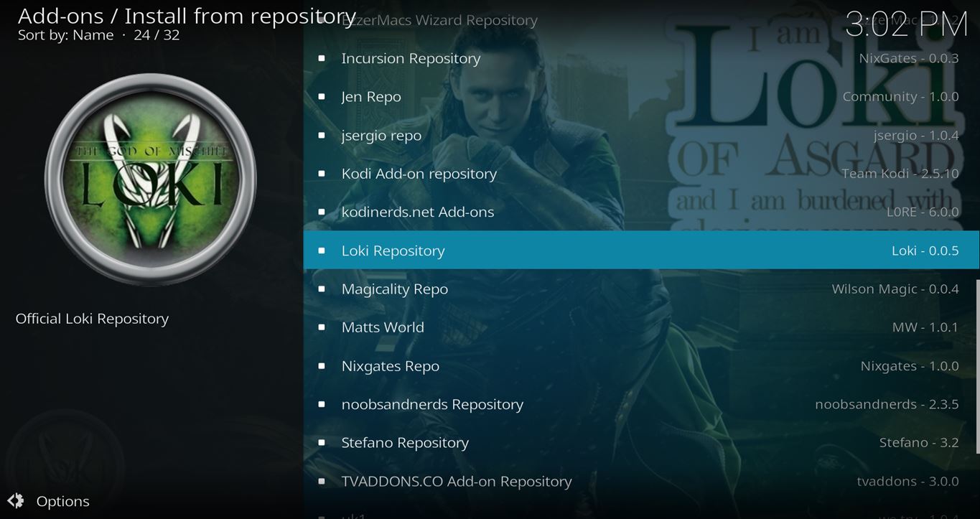Select the highlighted Loki Repository
The height and width of the screenshot is (519, 980).
[393, 251]
